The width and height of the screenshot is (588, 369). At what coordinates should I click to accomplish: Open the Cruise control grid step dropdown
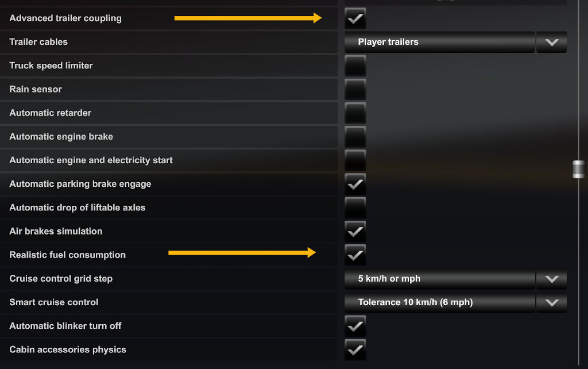(551, 278)
